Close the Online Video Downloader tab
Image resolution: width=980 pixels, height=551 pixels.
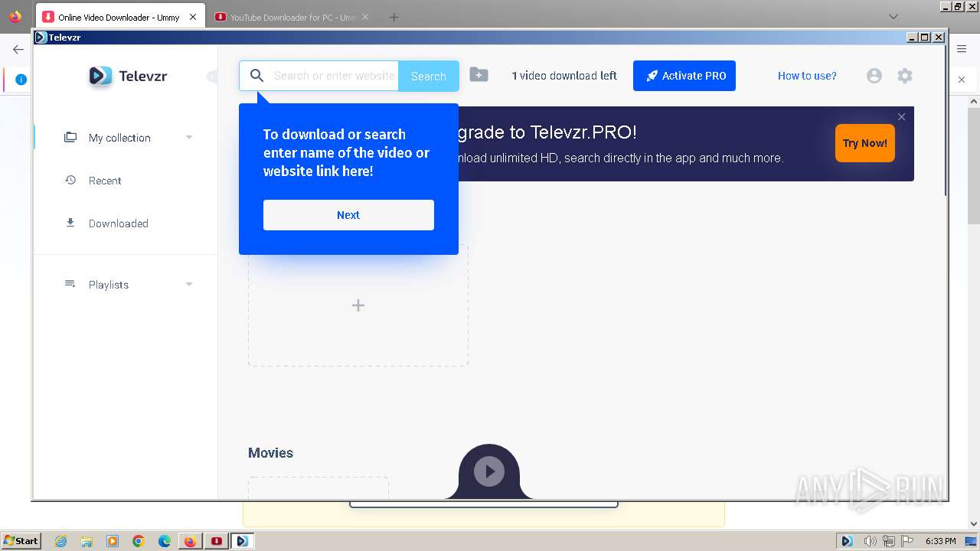[193, 17]
